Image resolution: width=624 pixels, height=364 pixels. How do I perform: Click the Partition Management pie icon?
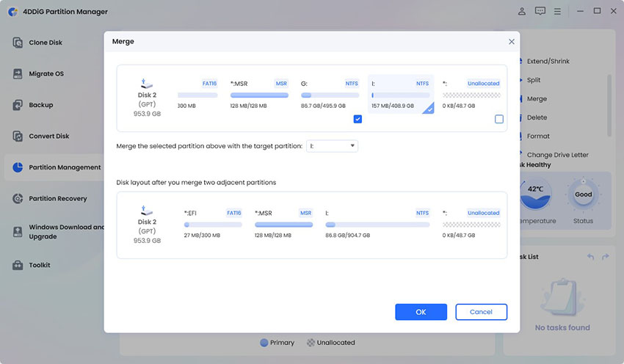click(18, 167)
